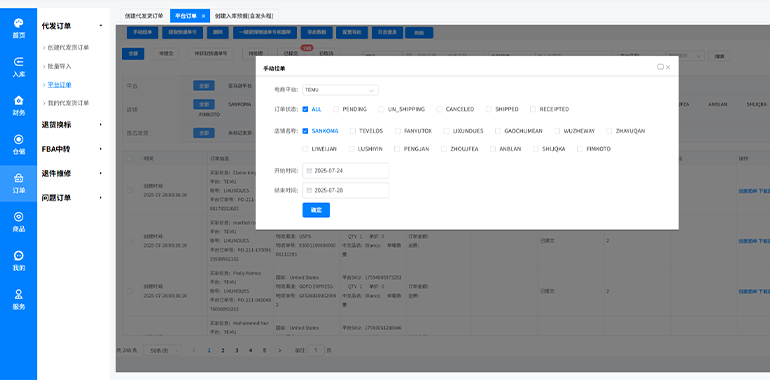Switch to the 创建入库预报 tab
Image resolution: width=770 pixels, height=380 pixels.
click(x=244, y=16)
